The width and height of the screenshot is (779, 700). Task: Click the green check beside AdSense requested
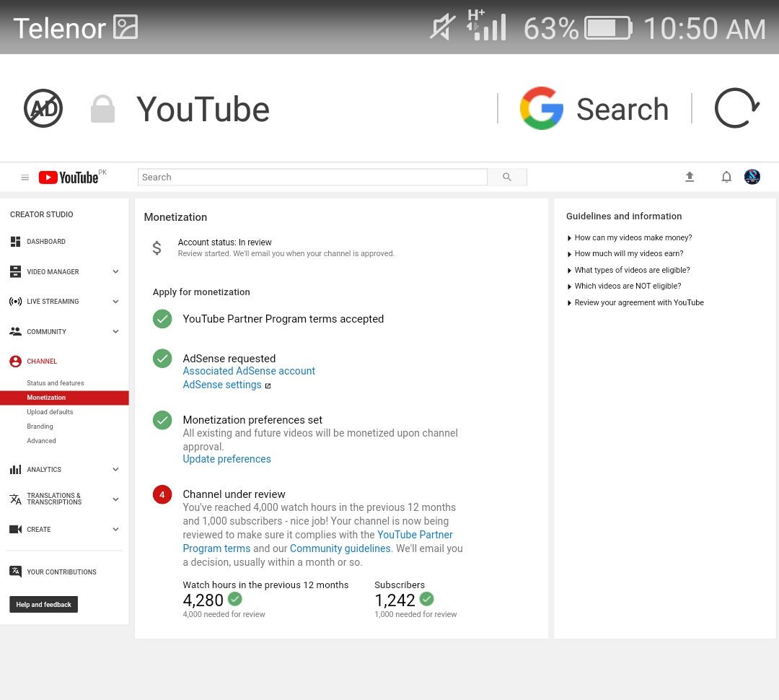(x=162, y=359)
